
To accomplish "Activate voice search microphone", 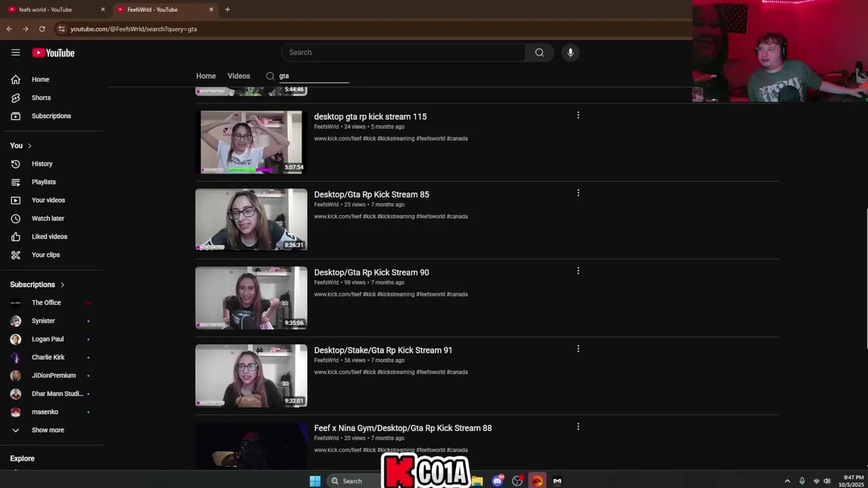I will click(570, 52).
